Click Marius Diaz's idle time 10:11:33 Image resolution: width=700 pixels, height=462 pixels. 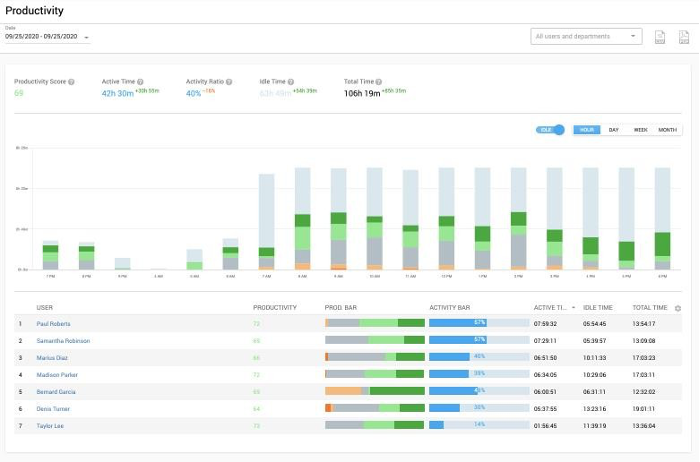tap(595, 358)
